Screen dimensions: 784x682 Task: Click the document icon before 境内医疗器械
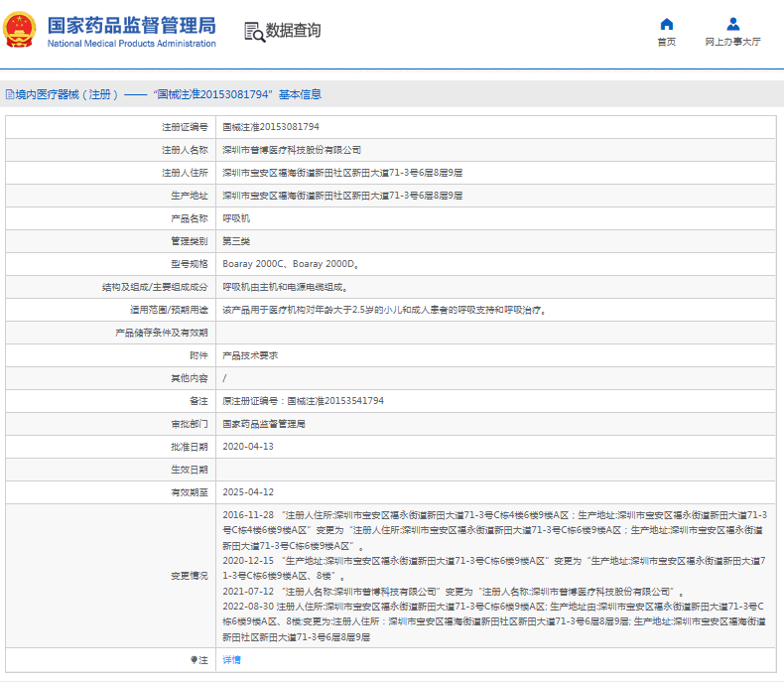click(x=10, y=94)
